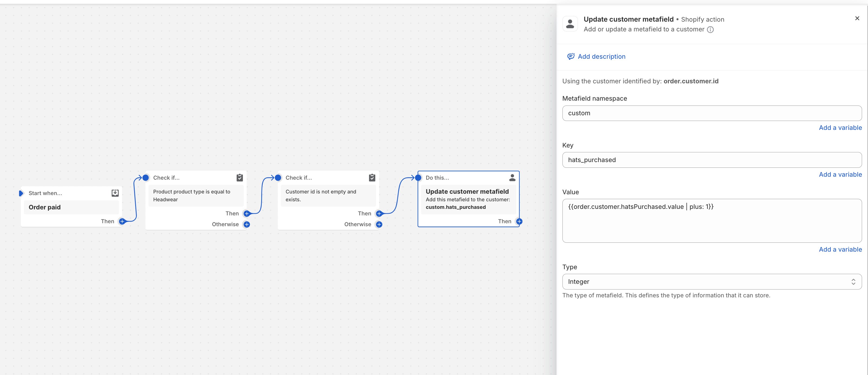Click the clipboard icon on Headwear condition
This screenshot has height=375, width=868.
(x=240, y=178)
